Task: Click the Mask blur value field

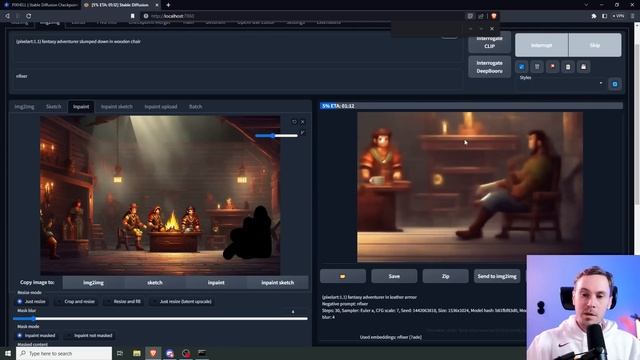Action: (292, 311)
